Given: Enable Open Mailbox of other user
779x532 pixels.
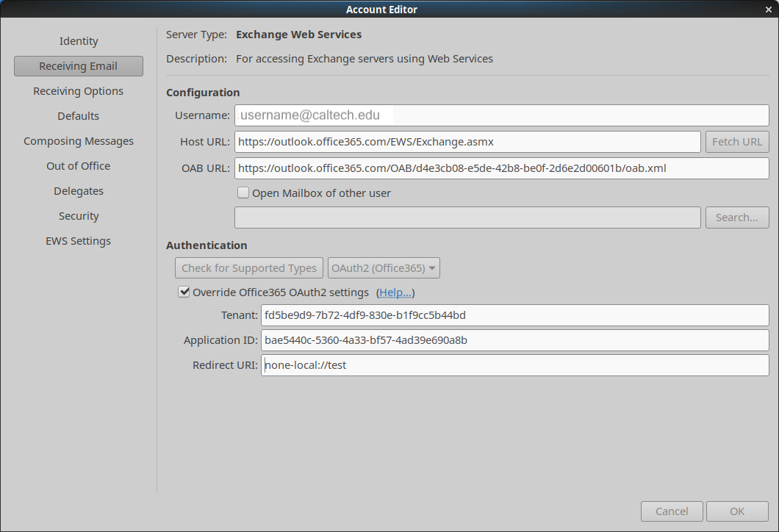Looking at the screenshot, I should [243, 193].
